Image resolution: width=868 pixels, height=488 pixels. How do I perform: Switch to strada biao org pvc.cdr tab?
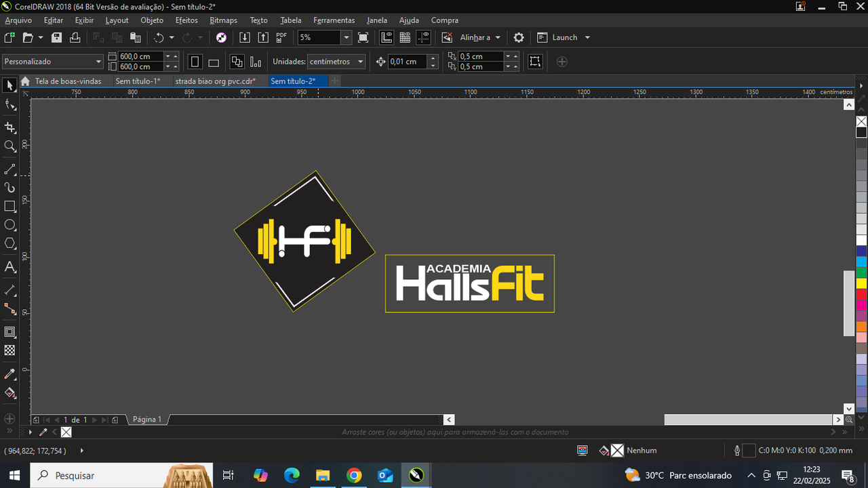click(215, 81)
